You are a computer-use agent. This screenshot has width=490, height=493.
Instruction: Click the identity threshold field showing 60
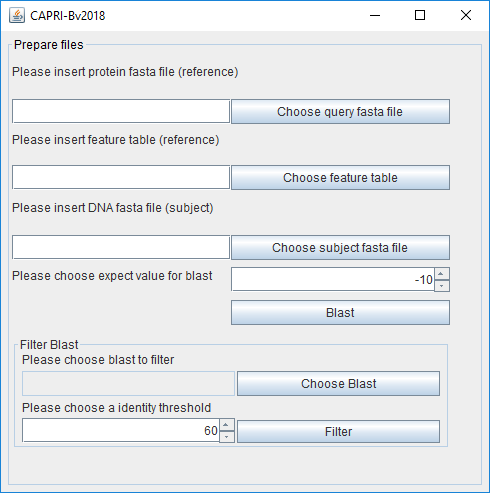121,431
